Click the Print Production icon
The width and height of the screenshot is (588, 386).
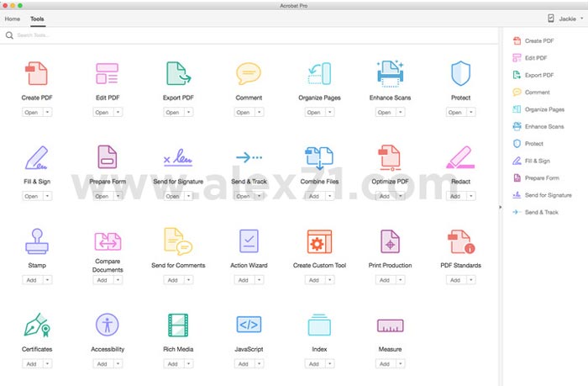point(390,241)
